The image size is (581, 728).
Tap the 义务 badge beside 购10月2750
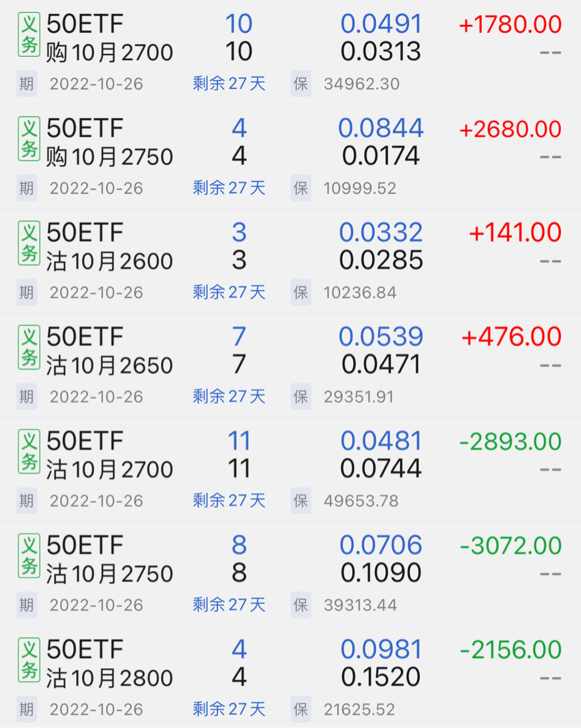tap(29, 139)
